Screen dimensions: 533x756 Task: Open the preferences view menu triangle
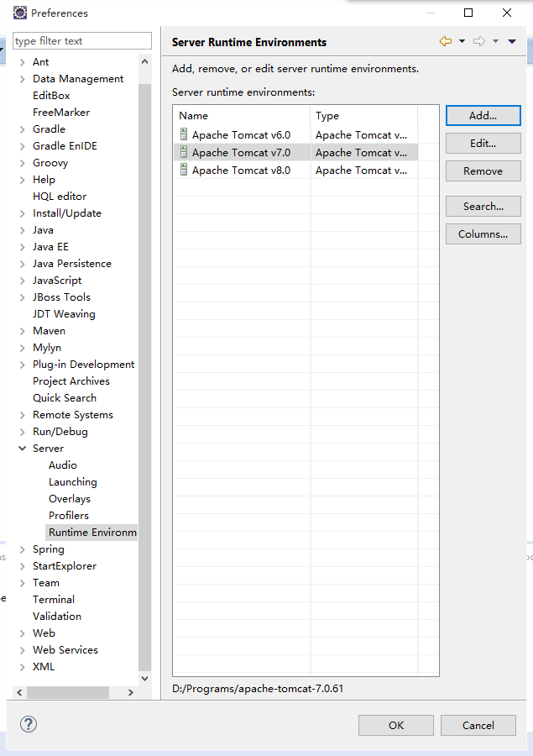(x=512, y=42)
